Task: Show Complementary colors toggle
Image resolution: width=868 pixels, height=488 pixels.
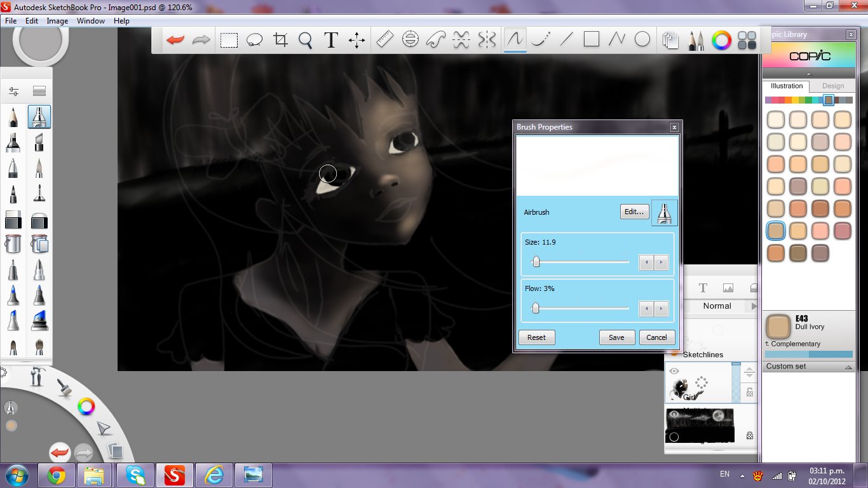Action: point(793,344)
